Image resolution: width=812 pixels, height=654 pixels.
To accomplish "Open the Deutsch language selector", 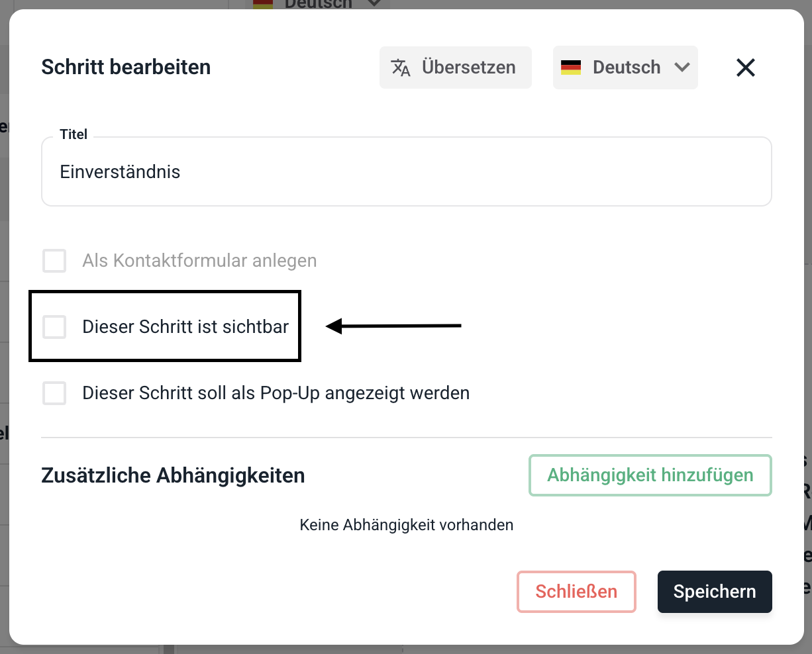I will click(x=625, y=68).
